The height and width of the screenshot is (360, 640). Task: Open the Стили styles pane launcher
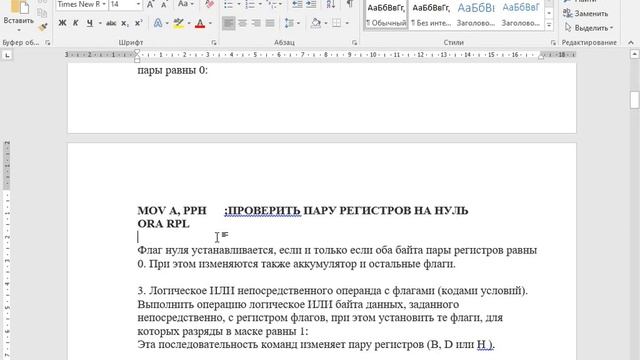(553, 42)
